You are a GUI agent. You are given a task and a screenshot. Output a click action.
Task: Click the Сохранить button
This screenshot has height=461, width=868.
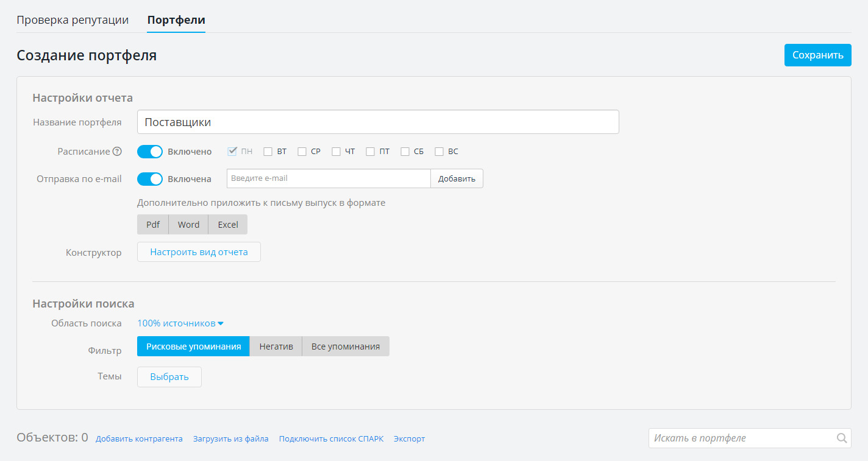pyautogui.click(x=817, y=55)
